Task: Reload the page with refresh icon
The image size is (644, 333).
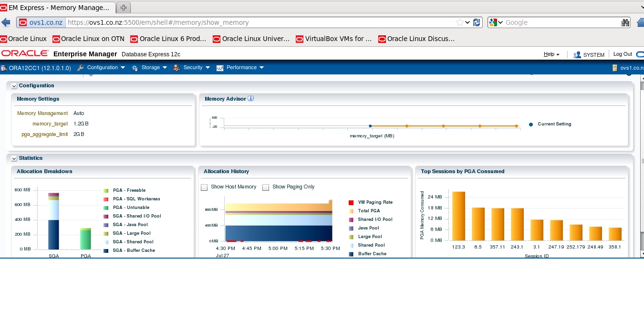Action: click(477, 22)
